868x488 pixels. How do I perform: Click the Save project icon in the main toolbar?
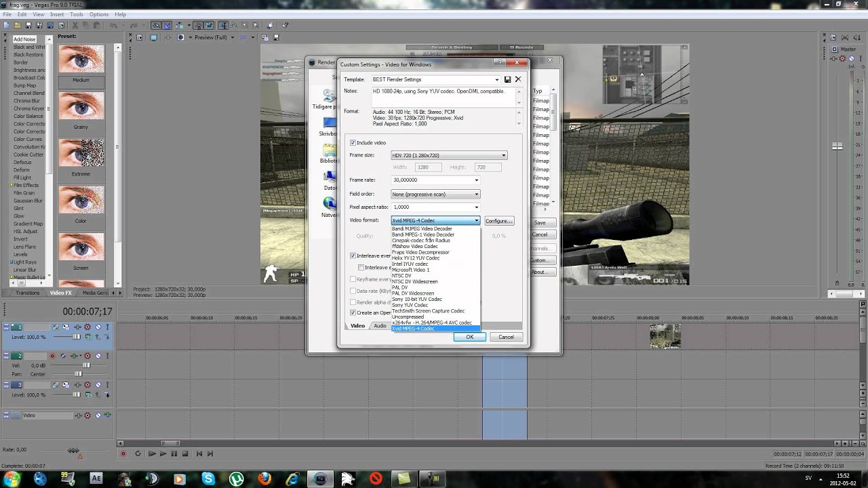[28, 26]
